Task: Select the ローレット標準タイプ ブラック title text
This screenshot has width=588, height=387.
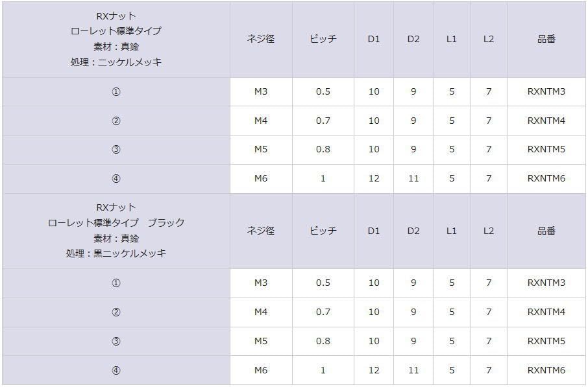Action: pos(116,222)
